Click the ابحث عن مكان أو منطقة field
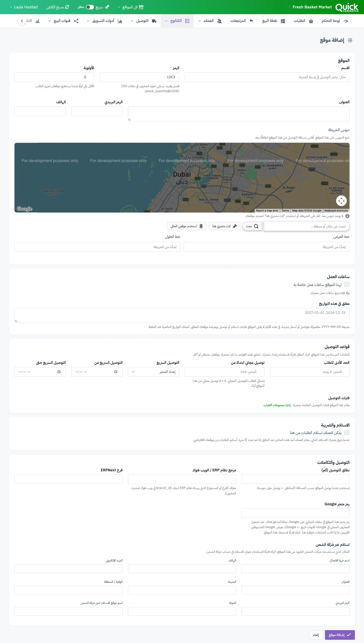This screenshot has height=643, width=364. (x=307, y=226)
